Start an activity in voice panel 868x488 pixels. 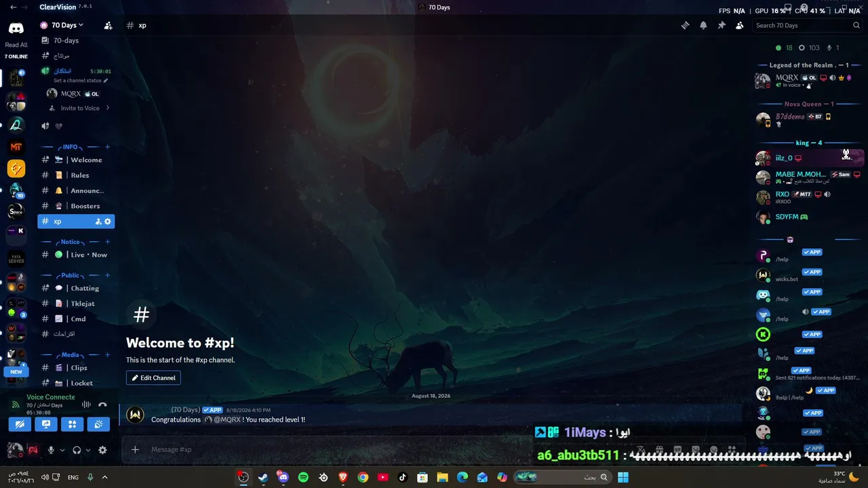[72, 425]
